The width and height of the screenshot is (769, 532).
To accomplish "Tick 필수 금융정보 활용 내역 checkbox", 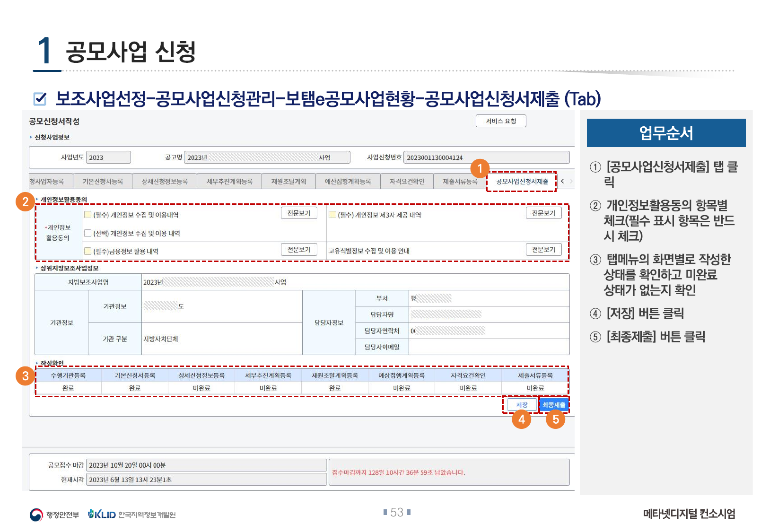I will [87, 251].
